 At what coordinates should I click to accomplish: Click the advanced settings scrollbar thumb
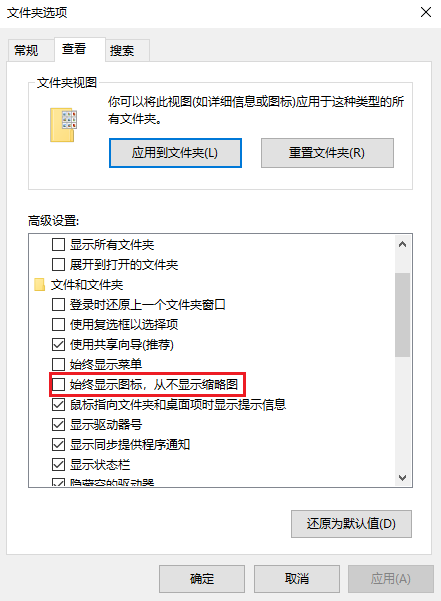click(x=402, y=315)
